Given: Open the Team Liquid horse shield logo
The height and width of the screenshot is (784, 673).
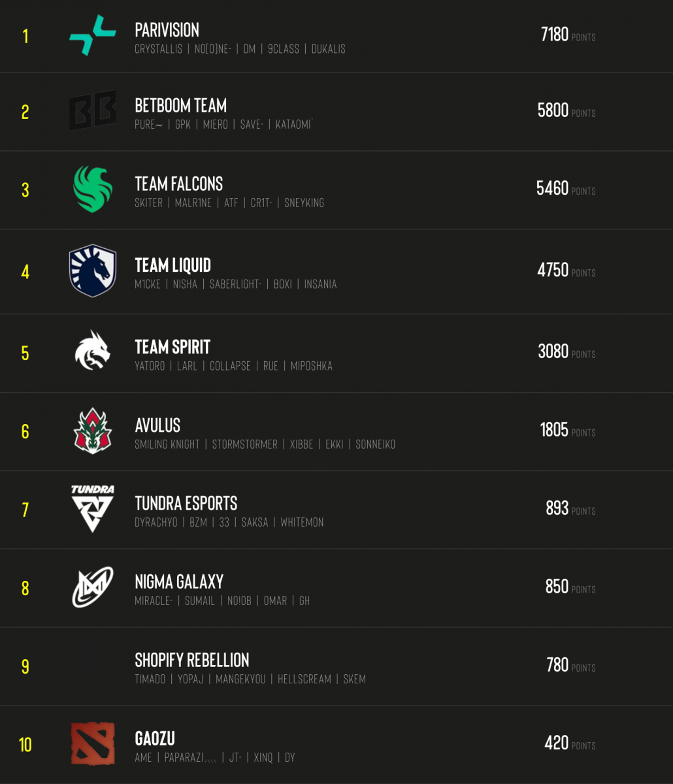Looking at the screenshot, I should point(92,270).
